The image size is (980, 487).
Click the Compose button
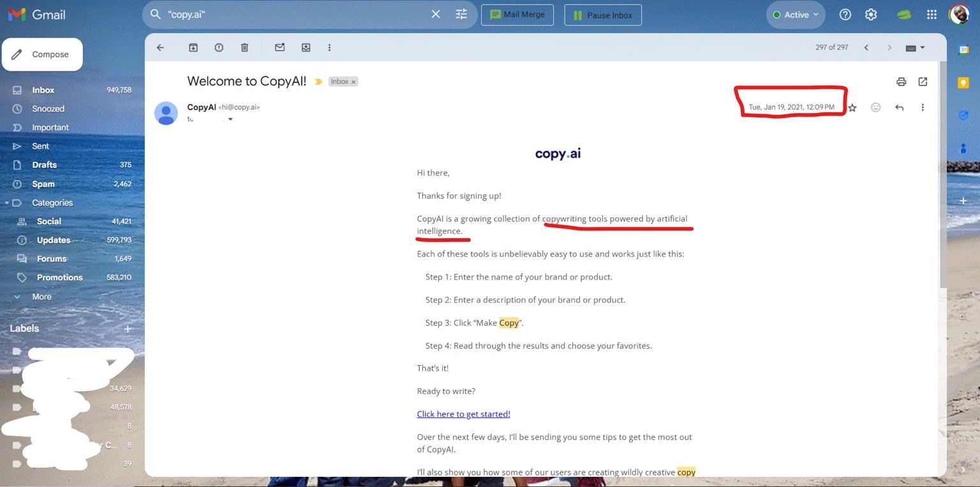click(x=42, y=54)
